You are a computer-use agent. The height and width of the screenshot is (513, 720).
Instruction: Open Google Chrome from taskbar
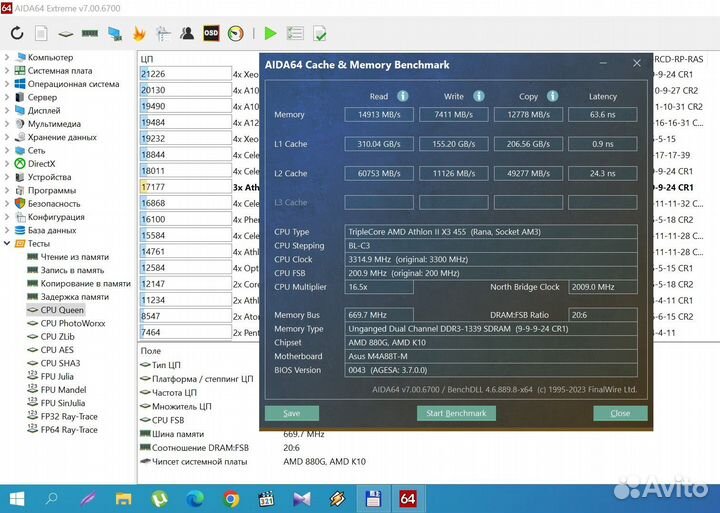(231, 499)
